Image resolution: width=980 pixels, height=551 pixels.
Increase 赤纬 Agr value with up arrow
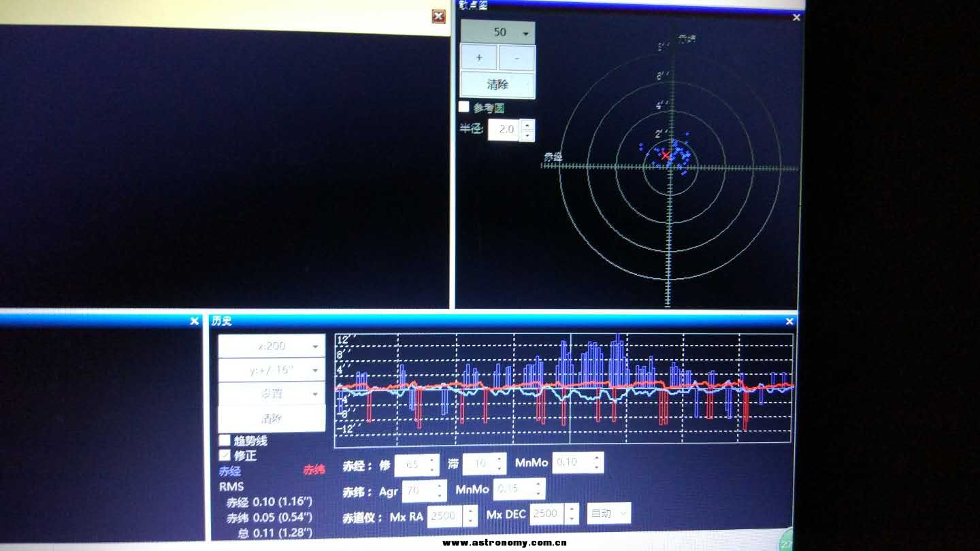tap(440, 486)
